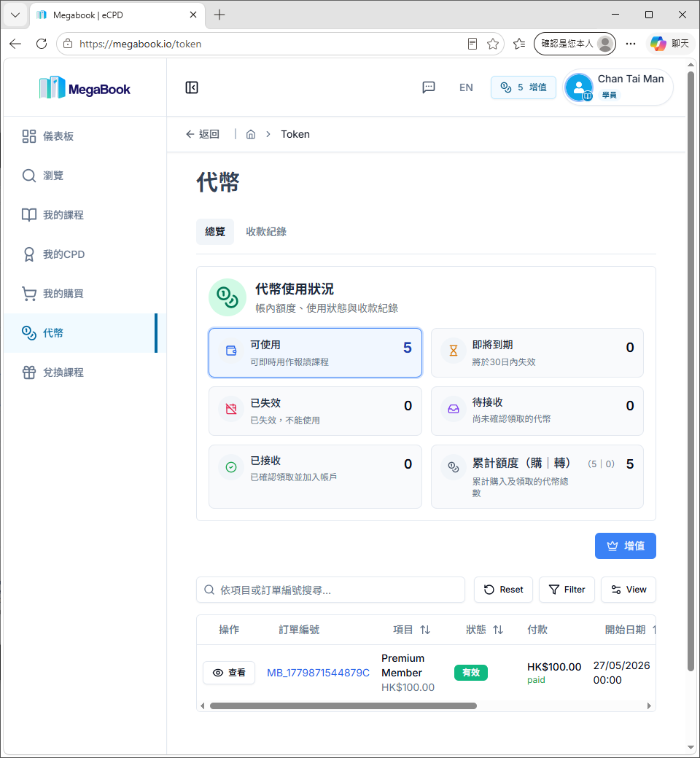Click the table scroll left arrow
The height and width of the screenshot is (758, 700).
pyautogui.click(x=203, y=706)
